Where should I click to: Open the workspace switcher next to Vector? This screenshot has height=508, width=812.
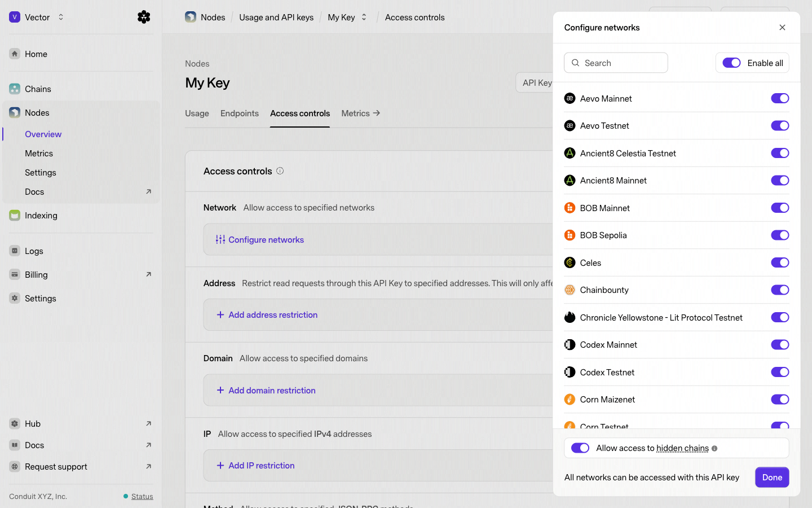click(x=60, y=17)
